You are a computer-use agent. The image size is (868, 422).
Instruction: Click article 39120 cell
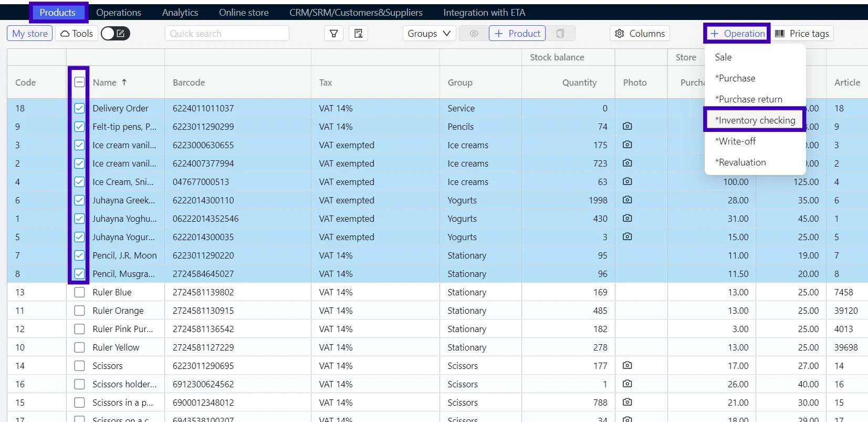[x=846, y=311]
